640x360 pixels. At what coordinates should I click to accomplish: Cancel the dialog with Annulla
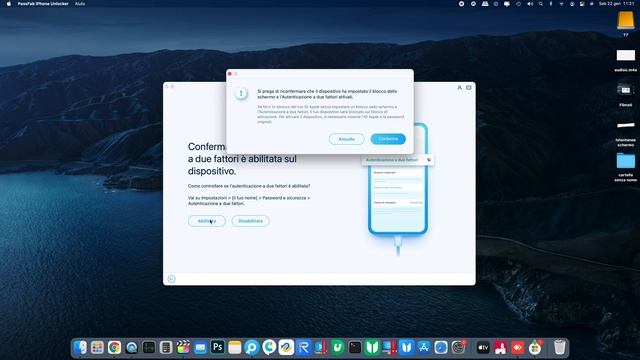(x=346, y=139)
